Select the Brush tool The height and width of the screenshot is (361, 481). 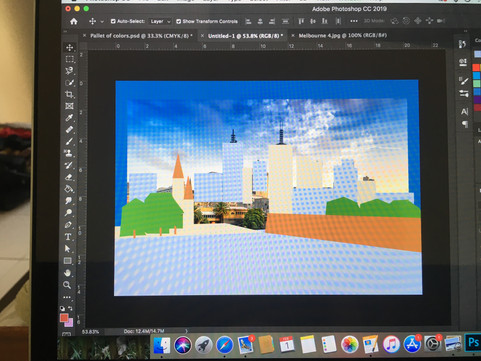click(x=69, y=141)
